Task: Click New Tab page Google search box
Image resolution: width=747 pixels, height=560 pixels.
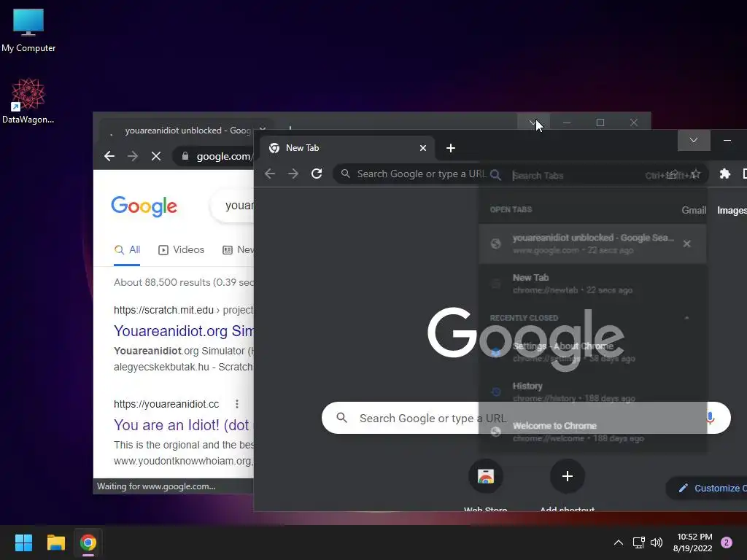Action: pyautogui.click(x=526, y=418)
